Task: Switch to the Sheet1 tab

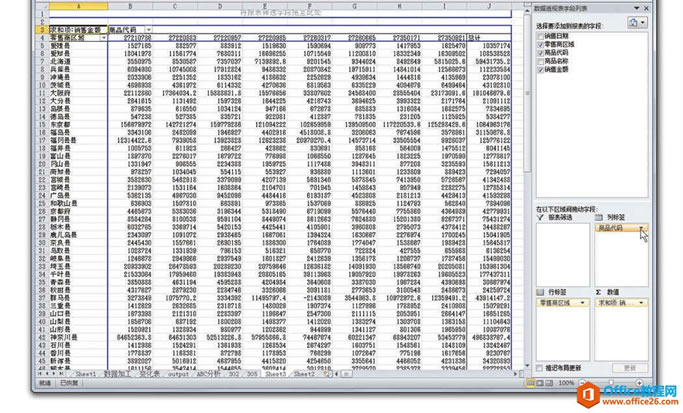Action: (x=85, y=374)
